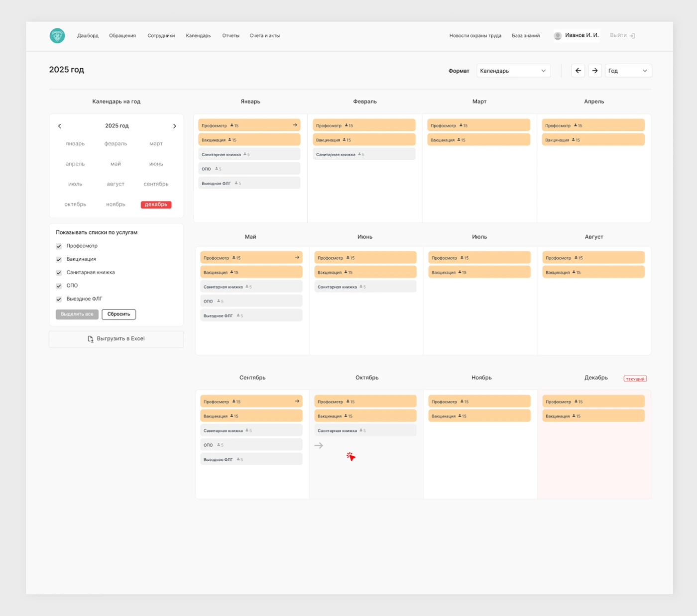Click the left arrow navigation button near Format
The width and height of the screenshot is (697, 616).
click(578, 71)
